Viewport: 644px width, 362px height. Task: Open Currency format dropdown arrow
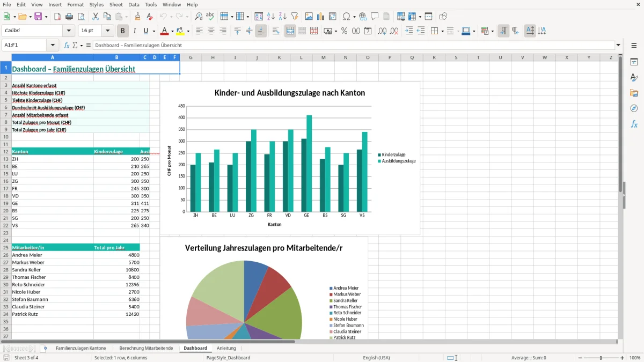336,31
